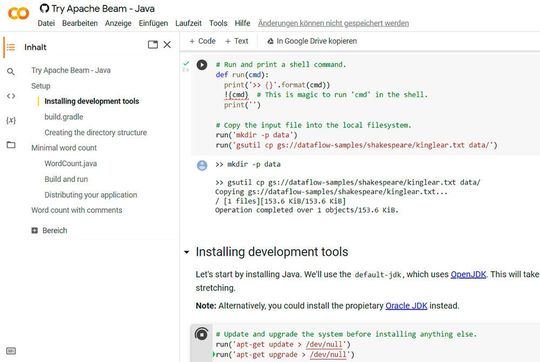This screenshot has height=362, width=540.
Task: Add a new Text cell
Action: click(x=237, y=41)
